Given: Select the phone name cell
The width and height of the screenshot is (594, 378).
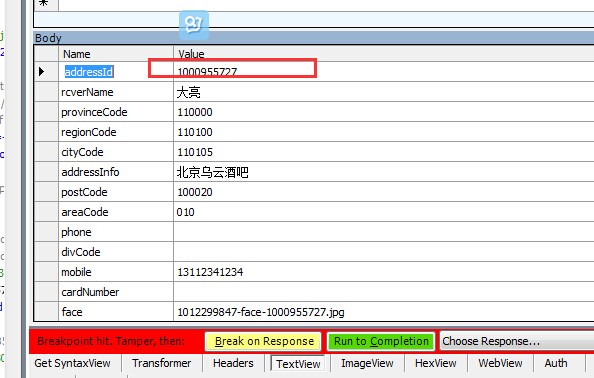Looking at the screenshot, I should tap(116, 232).
